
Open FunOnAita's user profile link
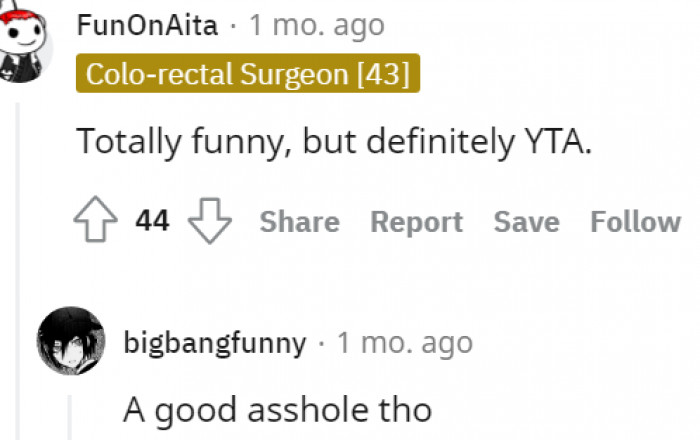[x=147, y=25]
